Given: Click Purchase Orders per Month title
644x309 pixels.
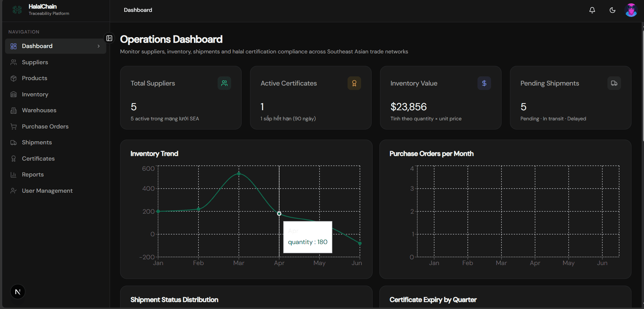Looking at the screenshot, I should [431, 154].
